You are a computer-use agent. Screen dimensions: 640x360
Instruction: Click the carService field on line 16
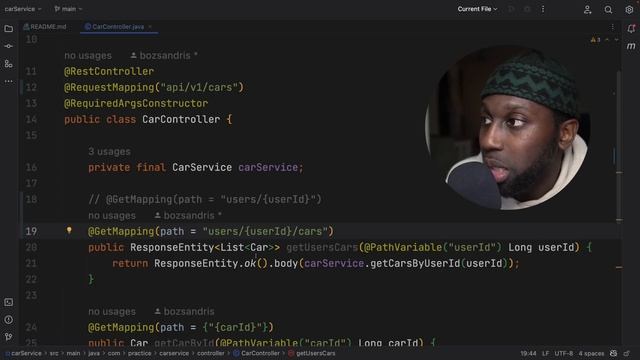point(268,167)
